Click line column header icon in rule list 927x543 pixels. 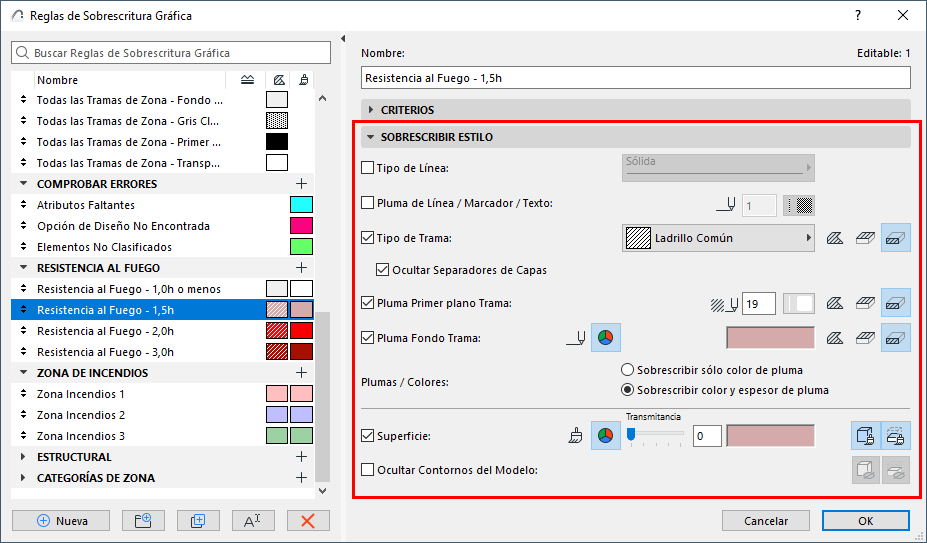click(x=248, y=80)
